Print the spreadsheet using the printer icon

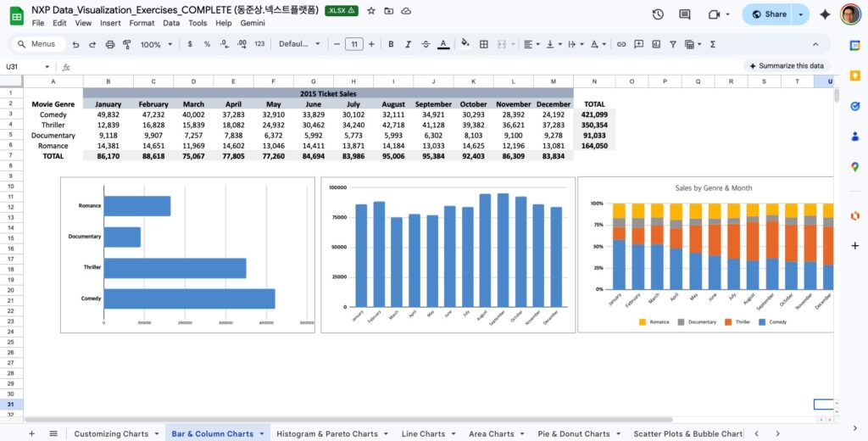(x=109, y=44)
